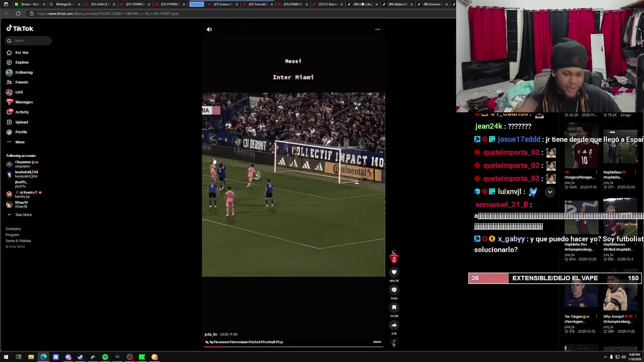Pause the Messi video player
This screenshot has width=644, height=362.
point(293,185)
